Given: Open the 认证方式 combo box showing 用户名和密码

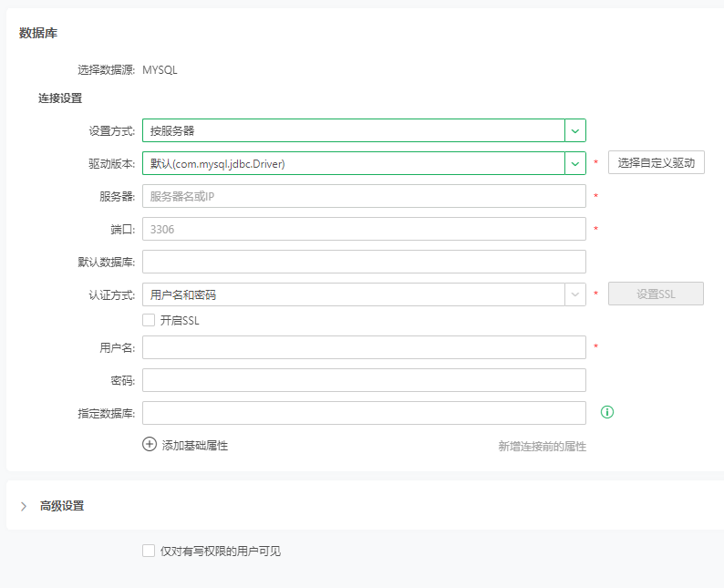Looking at the screenshot, I should (354, 294).
